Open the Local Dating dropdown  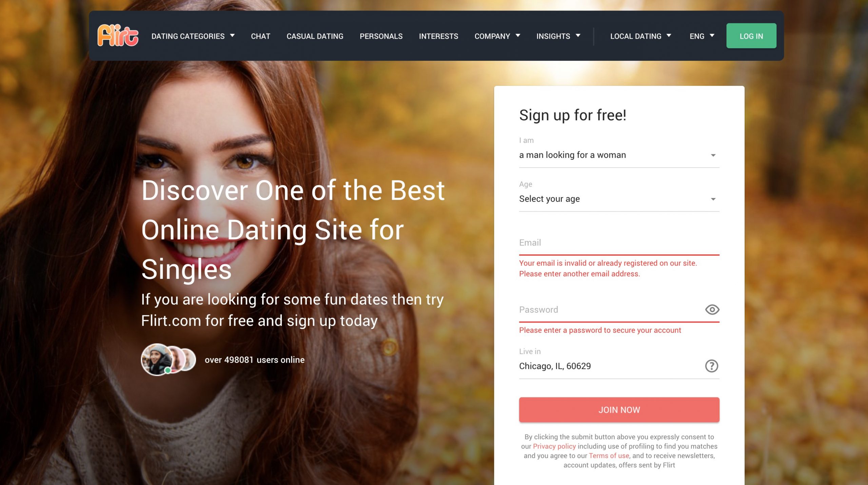coord(640,36)
